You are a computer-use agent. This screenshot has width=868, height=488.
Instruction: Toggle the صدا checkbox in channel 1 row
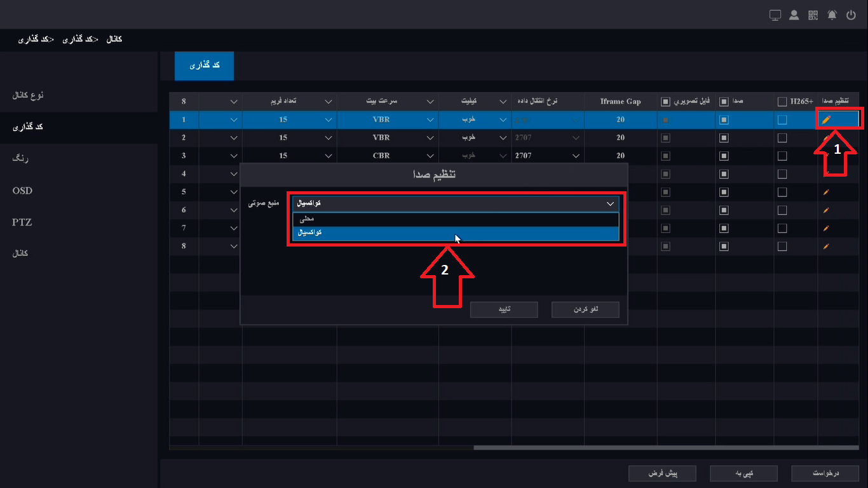click(724, 119)
